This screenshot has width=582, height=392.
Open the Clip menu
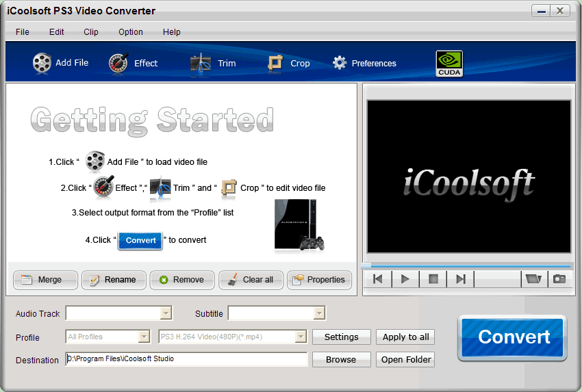tap(91, 32)
